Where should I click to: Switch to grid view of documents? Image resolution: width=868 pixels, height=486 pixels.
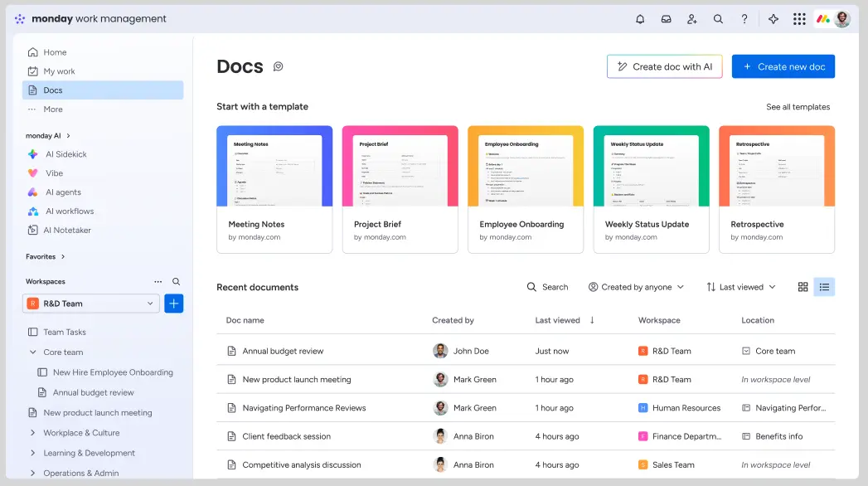pyautogui.click(x=803, y=287)
